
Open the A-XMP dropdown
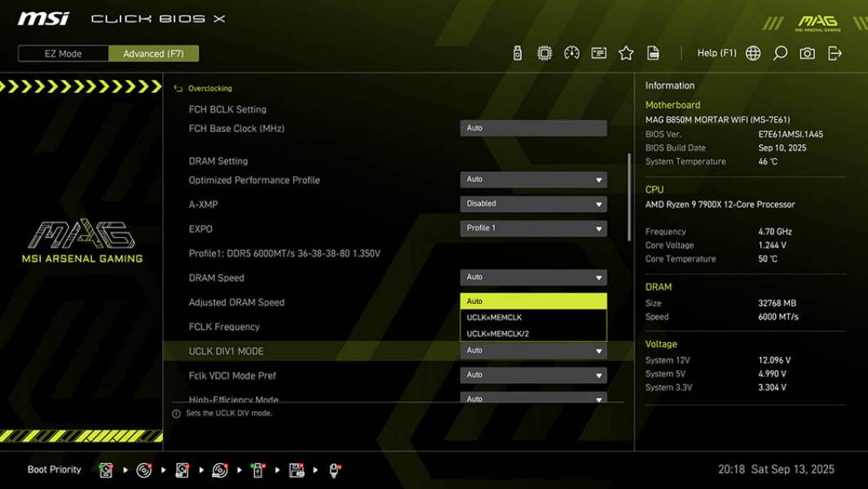[533, 203]
